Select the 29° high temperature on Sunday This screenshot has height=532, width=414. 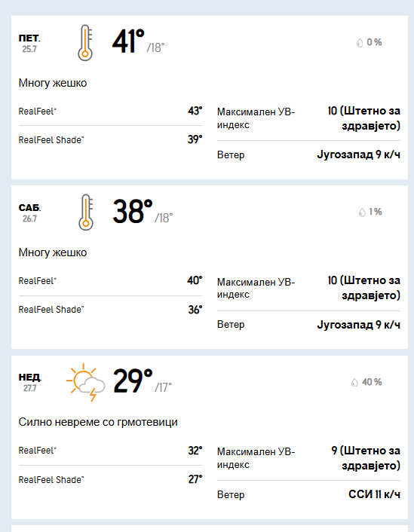point(133,381)
